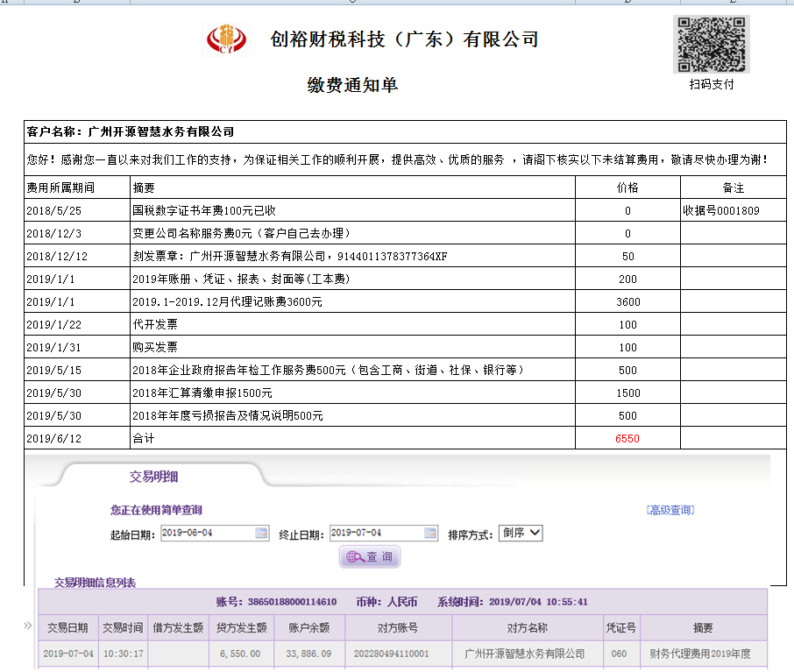Image resolution: width=794 pixels, height=672 pixels.
Task: Click the 对方名称 column header
Action: point(527,627)
